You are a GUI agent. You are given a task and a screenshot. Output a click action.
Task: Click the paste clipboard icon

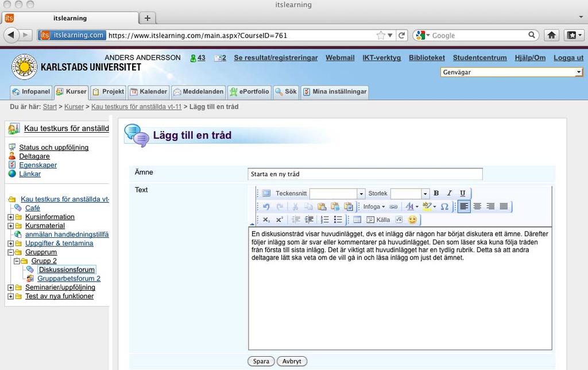(322, 206)
